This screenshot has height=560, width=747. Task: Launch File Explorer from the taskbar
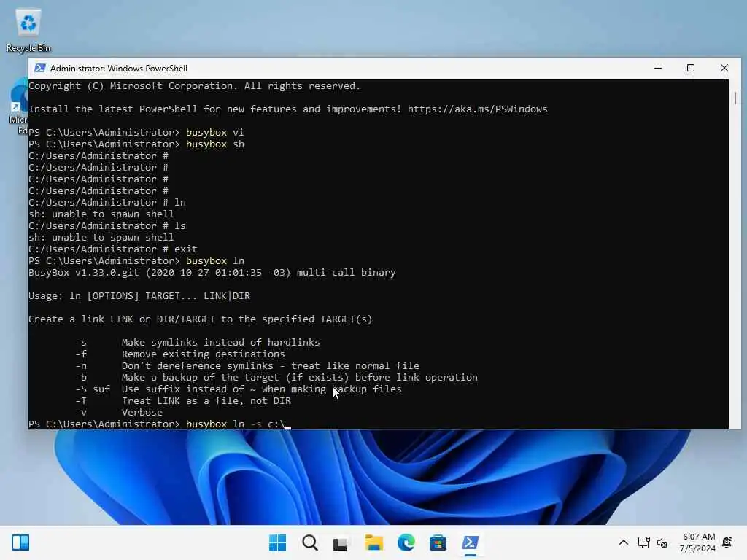click(374, 542)
